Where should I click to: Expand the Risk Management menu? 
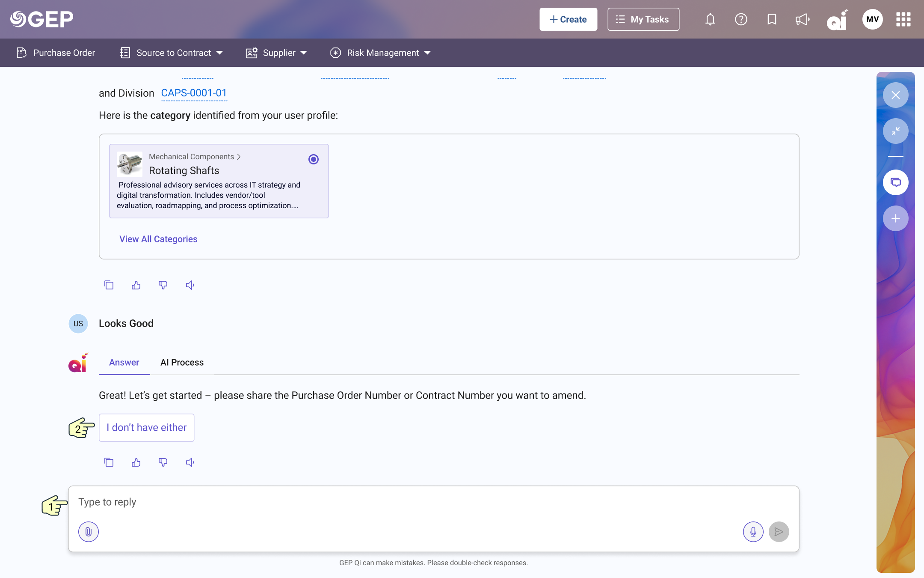tap(380, 53)
